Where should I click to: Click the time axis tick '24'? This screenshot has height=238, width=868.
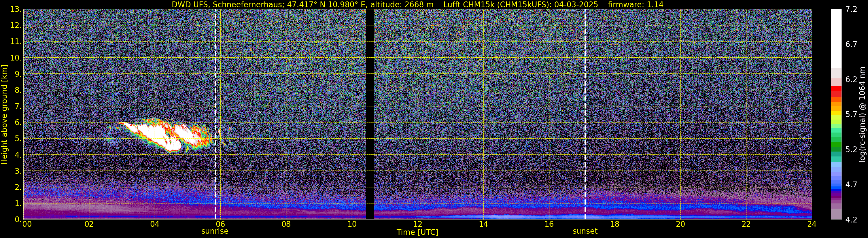click(812, 224)
